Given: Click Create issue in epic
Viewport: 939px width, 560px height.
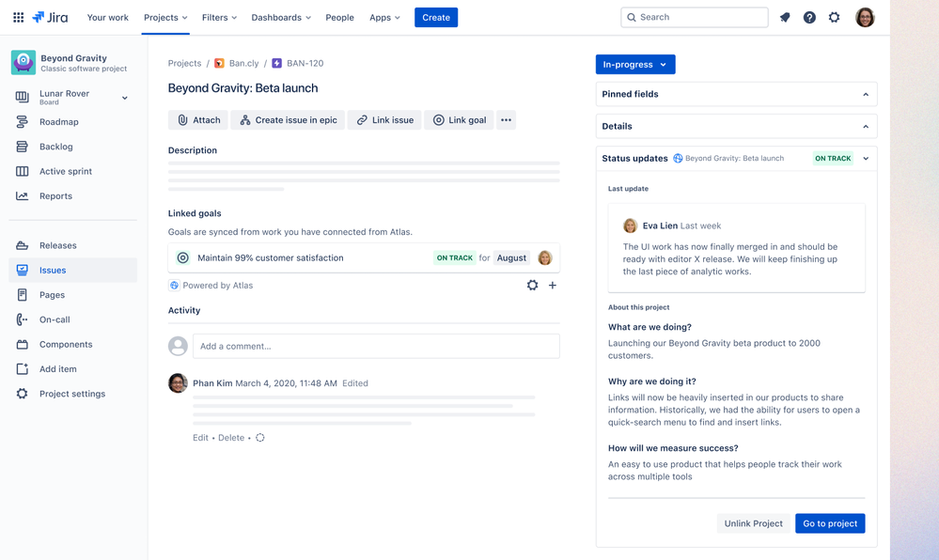Looking at the screenshot, I should [x=288, y=119].
